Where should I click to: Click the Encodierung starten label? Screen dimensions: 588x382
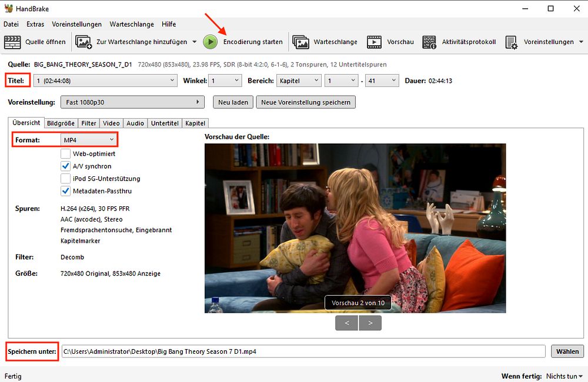tap(253, 42)
